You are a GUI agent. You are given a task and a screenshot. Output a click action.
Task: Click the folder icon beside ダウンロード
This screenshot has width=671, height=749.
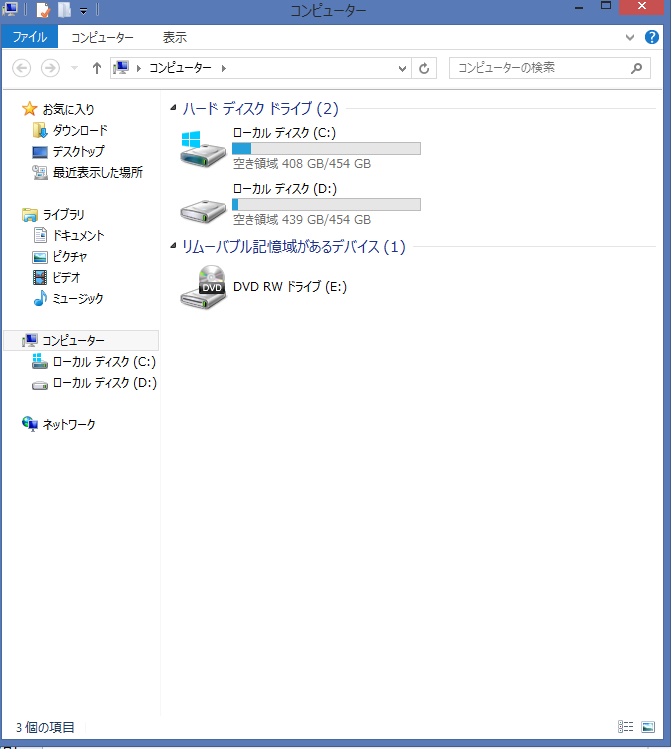[x=40, y=130]
